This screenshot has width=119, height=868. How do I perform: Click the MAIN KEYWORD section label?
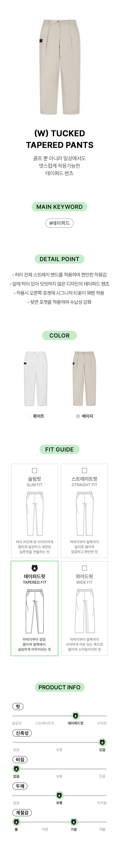59,207
